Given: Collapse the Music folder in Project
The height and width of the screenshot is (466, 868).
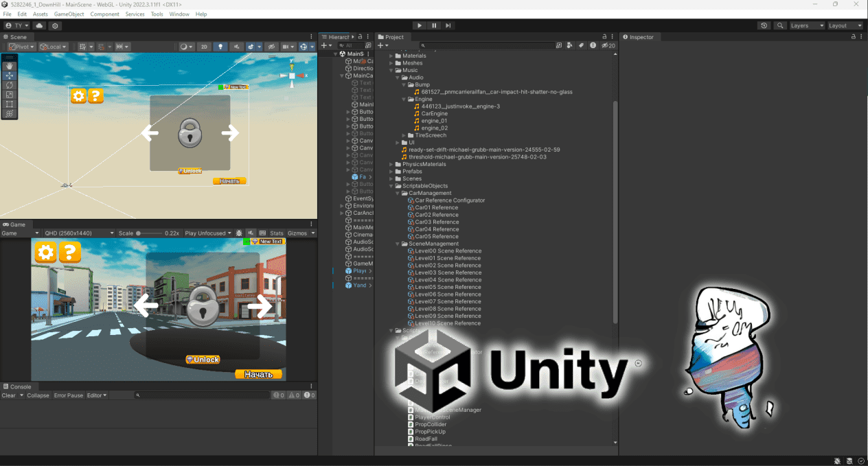Looking at the screenshot, I should pos(391,70).
